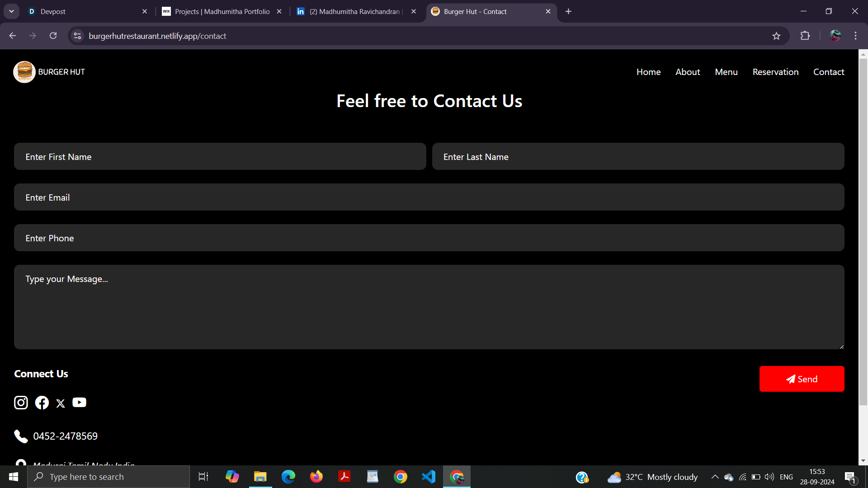Click the page vertical scrollbar
The width and height of the screenshot is (868, 488).
click(863, 226)
